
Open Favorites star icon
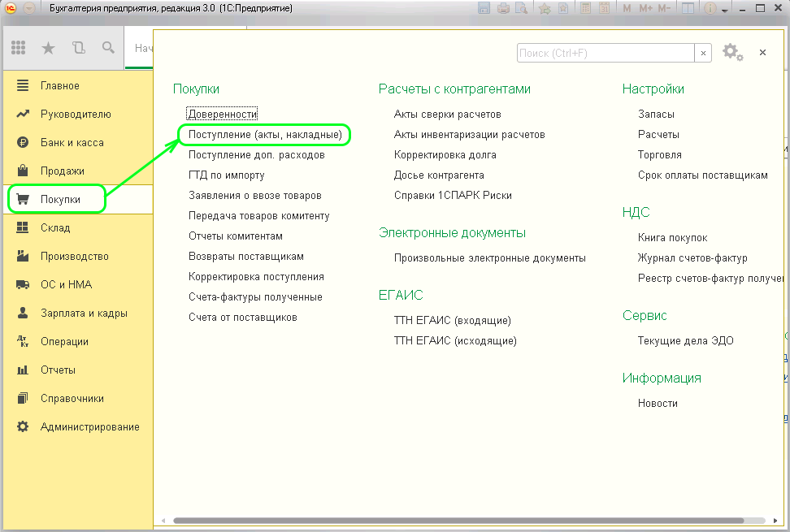[x=49, y=48]
